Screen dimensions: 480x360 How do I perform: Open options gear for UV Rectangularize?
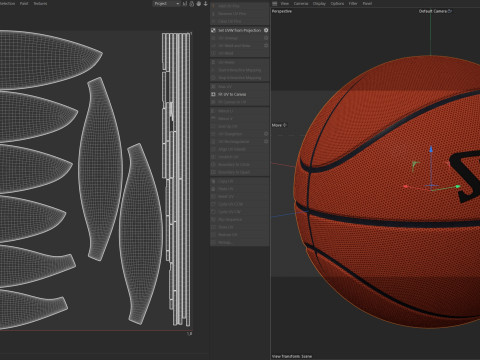pos(266,141)
